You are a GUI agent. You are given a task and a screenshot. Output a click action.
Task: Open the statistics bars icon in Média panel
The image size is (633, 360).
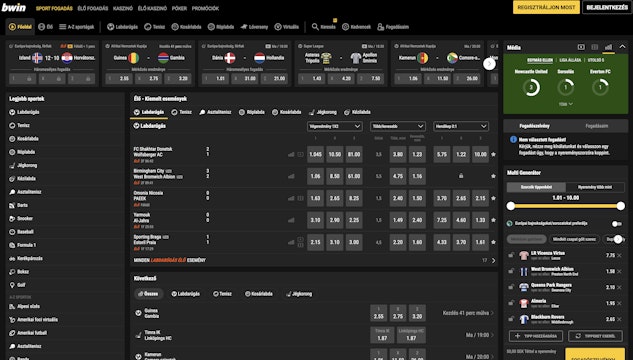coord(608,47)
